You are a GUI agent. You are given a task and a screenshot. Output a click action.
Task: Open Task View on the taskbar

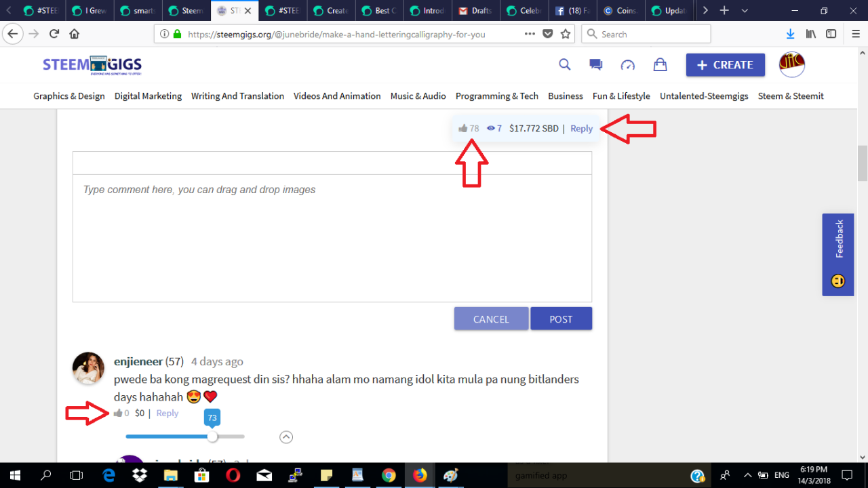pos(77,475)
